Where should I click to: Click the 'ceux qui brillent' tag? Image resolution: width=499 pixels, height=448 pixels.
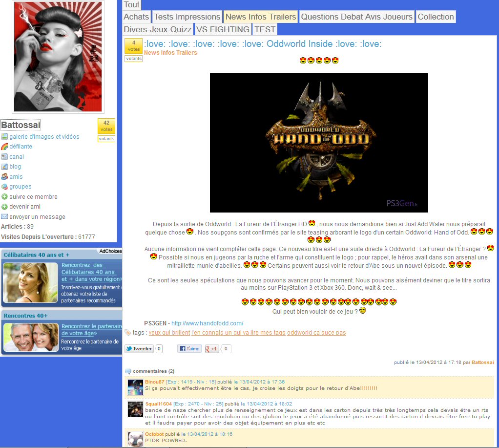169,333
